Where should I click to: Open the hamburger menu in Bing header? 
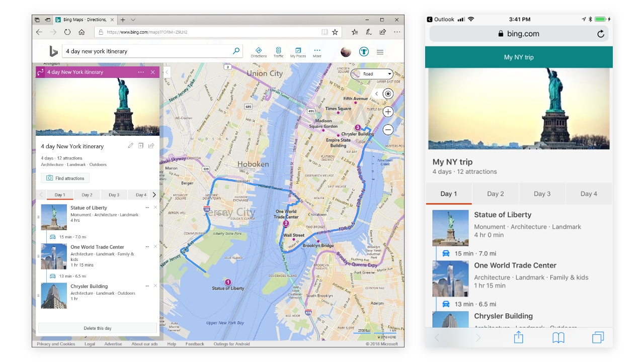pyautogui.click(x=380, y=52)
